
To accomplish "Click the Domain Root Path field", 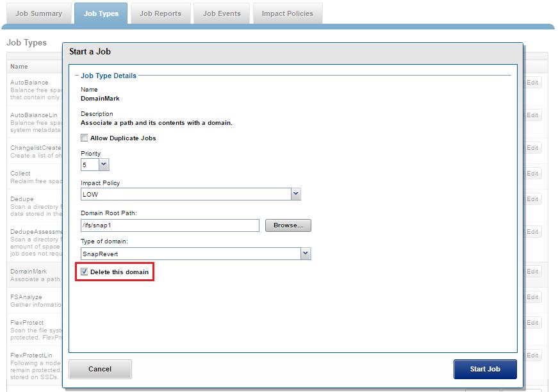I will click(x=170, y=225).
